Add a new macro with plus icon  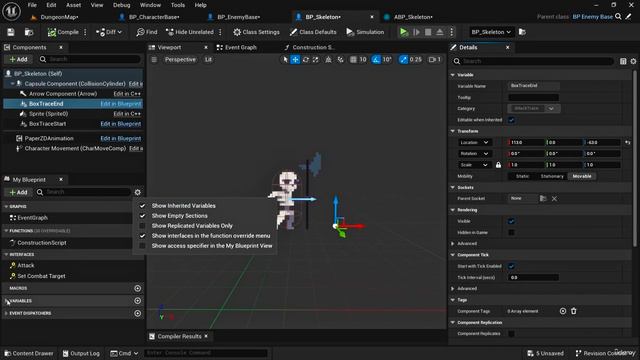[138, 288]
